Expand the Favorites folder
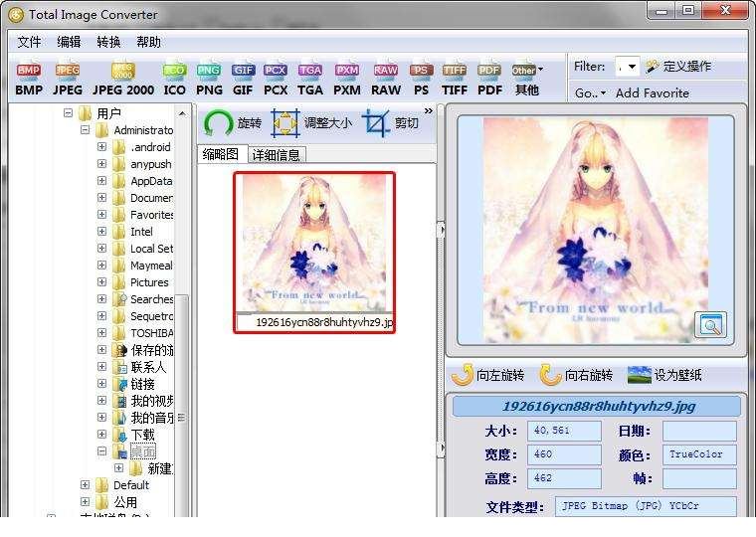 click(x=101, y=214)
